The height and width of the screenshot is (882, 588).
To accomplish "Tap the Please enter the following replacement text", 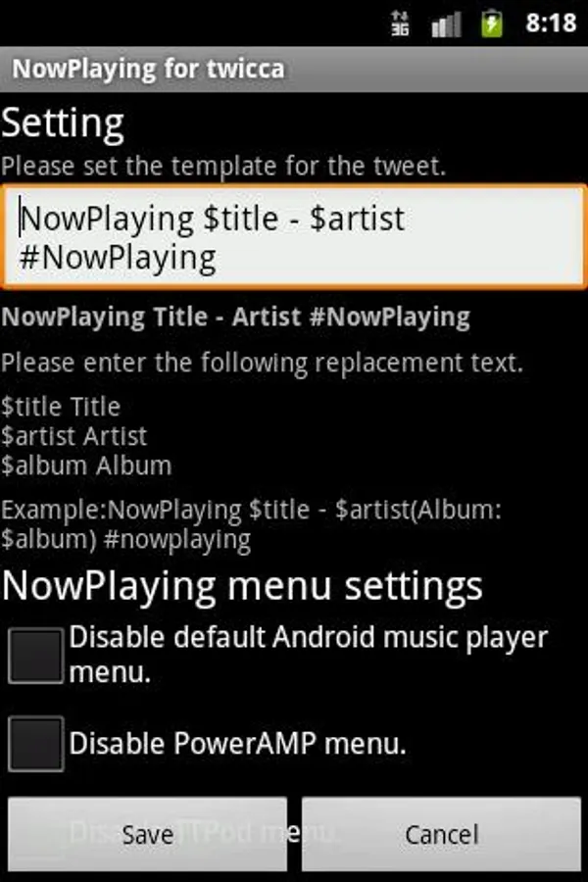I will [263, 363].
